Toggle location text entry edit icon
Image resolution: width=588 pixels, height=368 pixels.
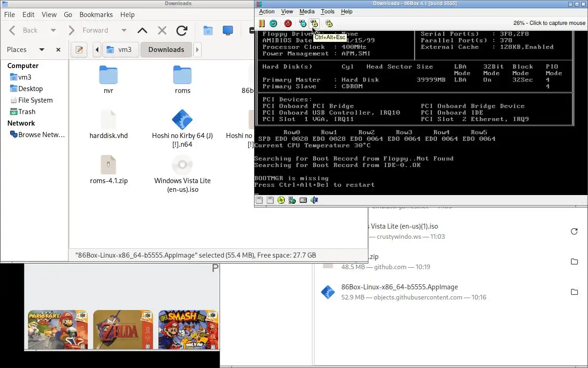[79, 50]
